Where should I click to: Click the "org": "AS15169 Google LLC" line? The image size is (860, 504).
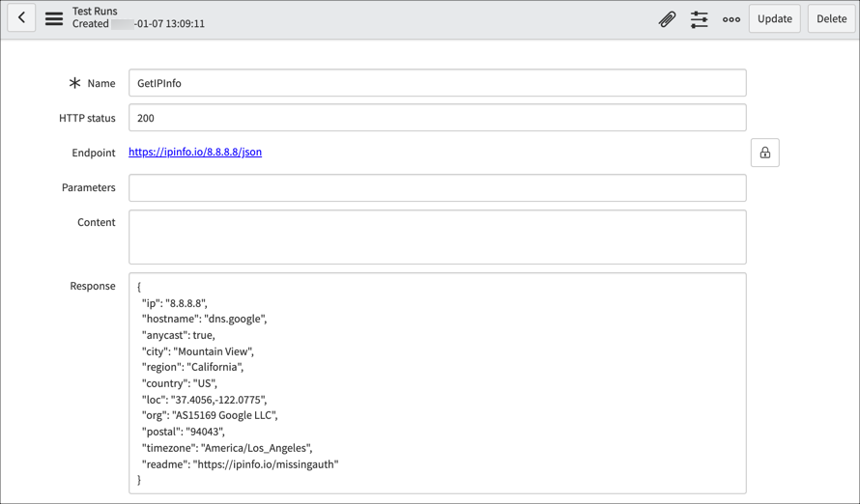click(210, 415)
